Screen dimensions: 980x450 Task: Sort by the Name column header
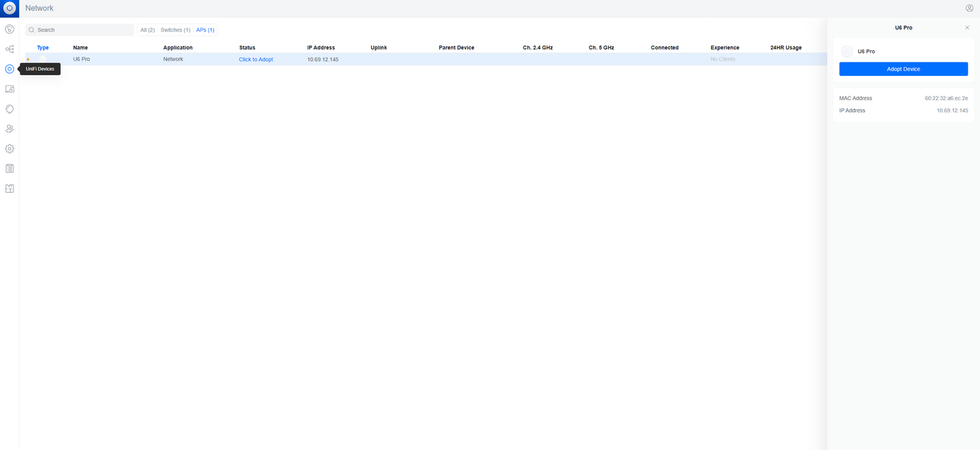point(80,48)
